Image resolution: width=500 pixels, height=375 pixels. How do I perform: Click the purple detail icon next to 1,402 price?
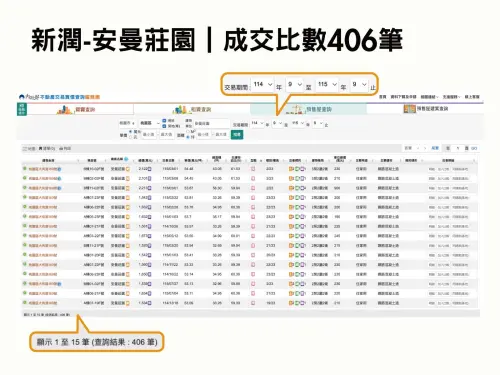tap(150, 217)
